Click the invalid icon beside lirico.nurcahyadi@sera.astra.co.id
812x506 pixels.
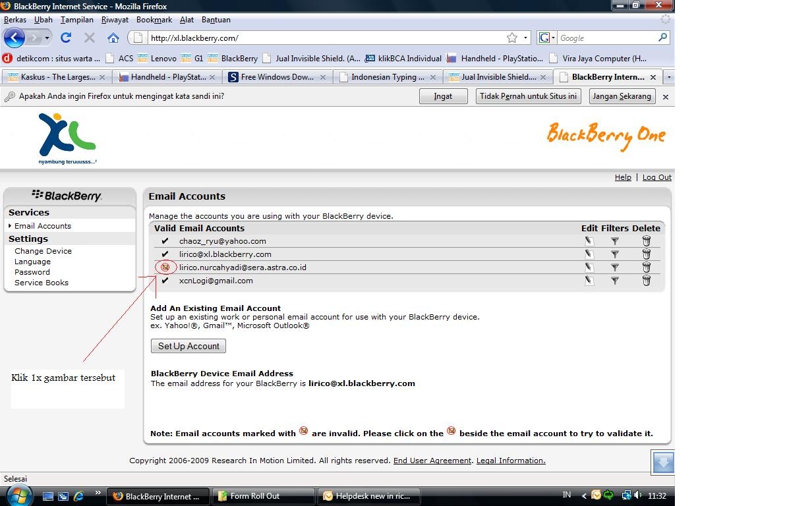[x=165, y=267]
